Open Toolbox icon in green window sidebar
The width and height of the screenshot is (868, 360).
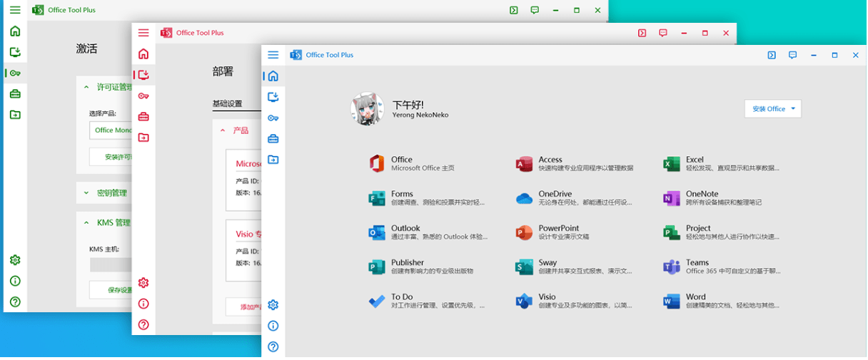click(15, 94)
